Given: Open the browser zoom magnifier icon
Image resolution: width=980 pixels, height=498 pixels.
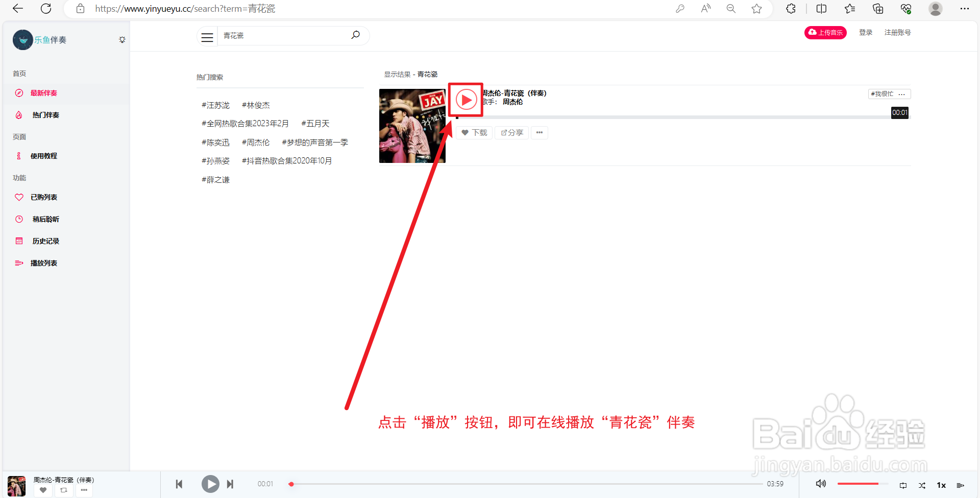Looking at the screenshot, I should [731, 9].
